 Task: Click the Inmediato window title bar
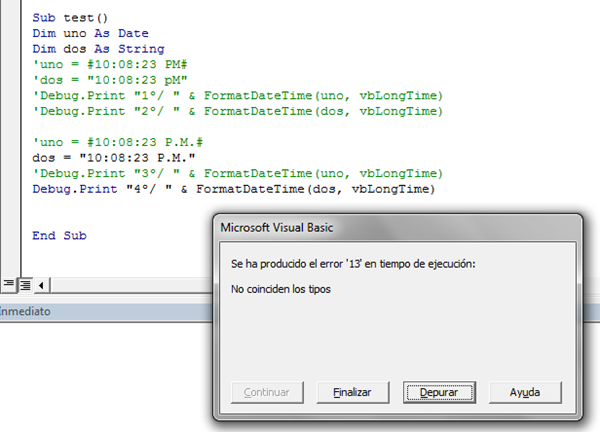[x=106, y=311]
